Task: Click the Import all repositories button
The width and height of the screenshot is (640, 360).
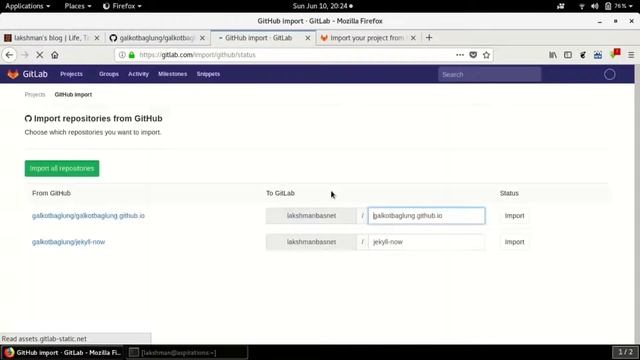Action: pyautogui.click(x=62, y=168)
